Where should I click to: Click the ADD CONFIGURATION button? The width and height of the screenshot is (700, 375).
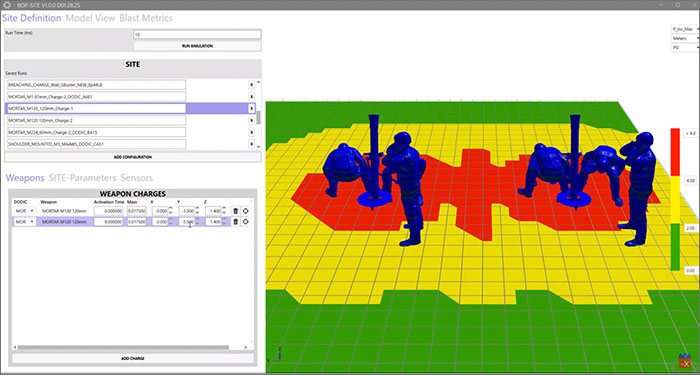pos(133,157)
